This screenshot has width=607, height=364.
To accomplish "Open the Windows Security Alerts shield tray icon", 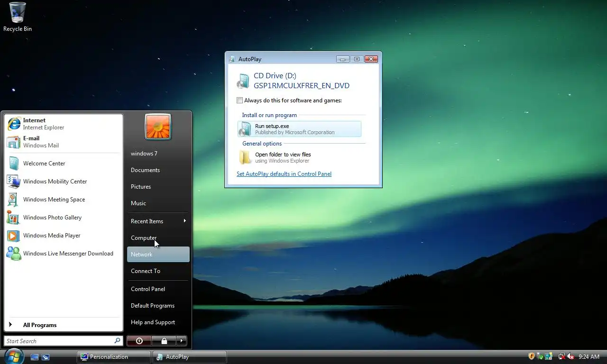I will click(x=532, y=356).
